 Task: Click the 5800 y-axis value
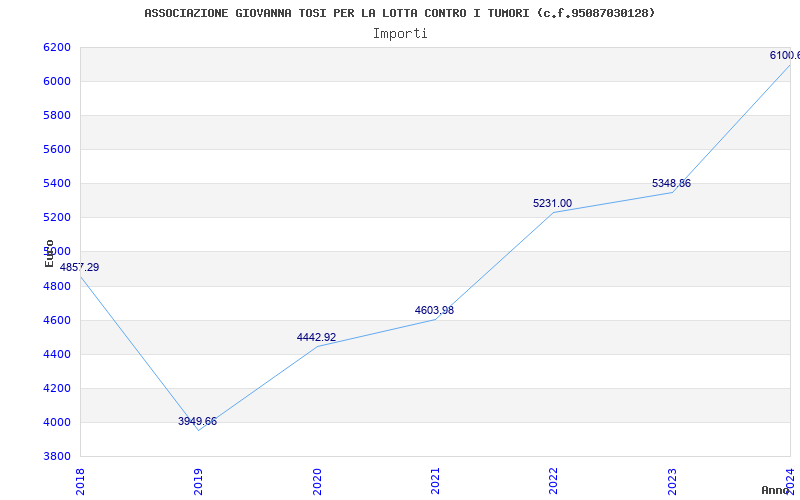pos(57,115)
